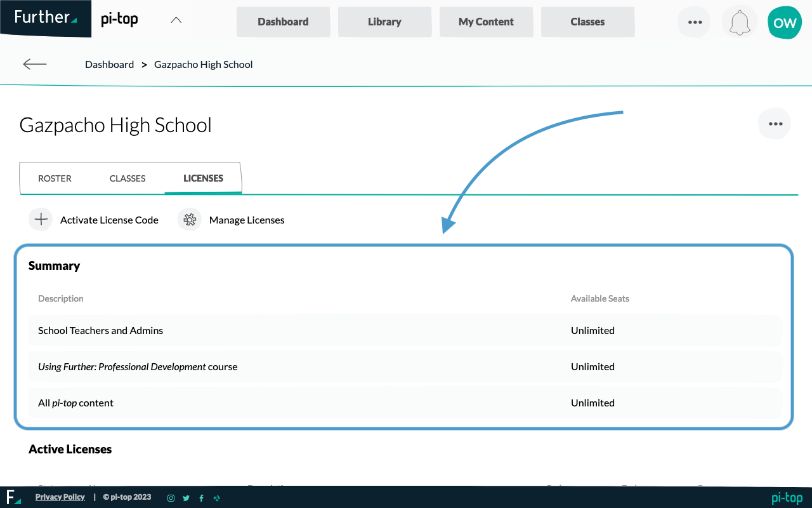Open the Privacy Policy link
Screen dimensions: 812x508
(x=60, y=497)
